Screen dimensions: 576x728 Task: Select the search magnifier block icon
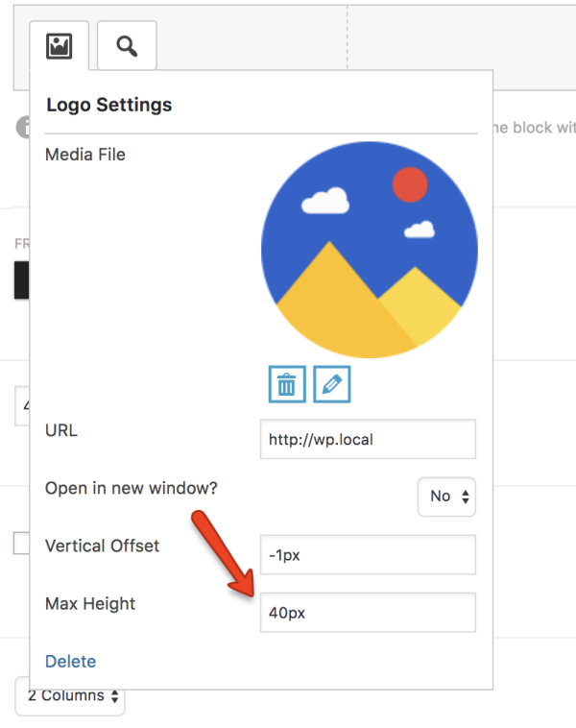pos(127,45)
